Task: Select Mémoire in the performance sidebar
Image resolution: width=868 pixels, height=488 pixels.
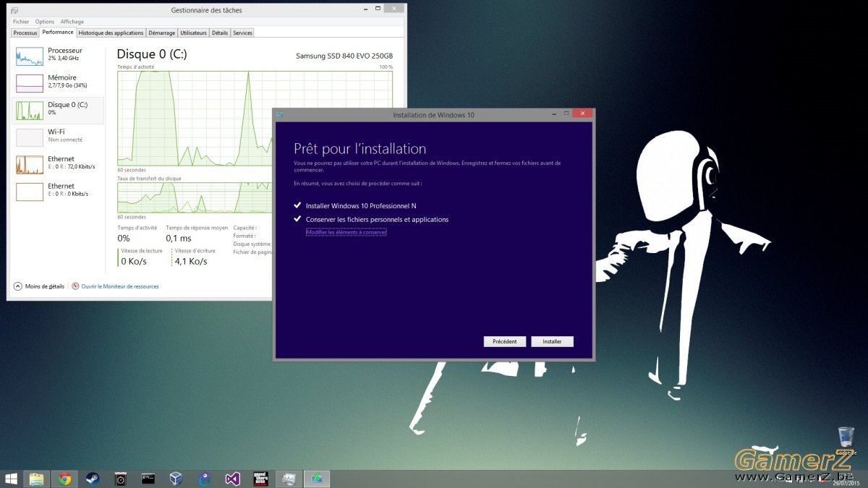Action: [x=59, y=82]
